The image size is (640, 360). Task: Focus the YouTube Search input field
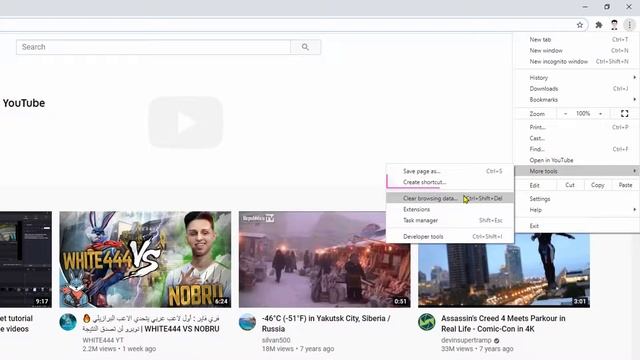pyautogui.click(x=153, y=47)
